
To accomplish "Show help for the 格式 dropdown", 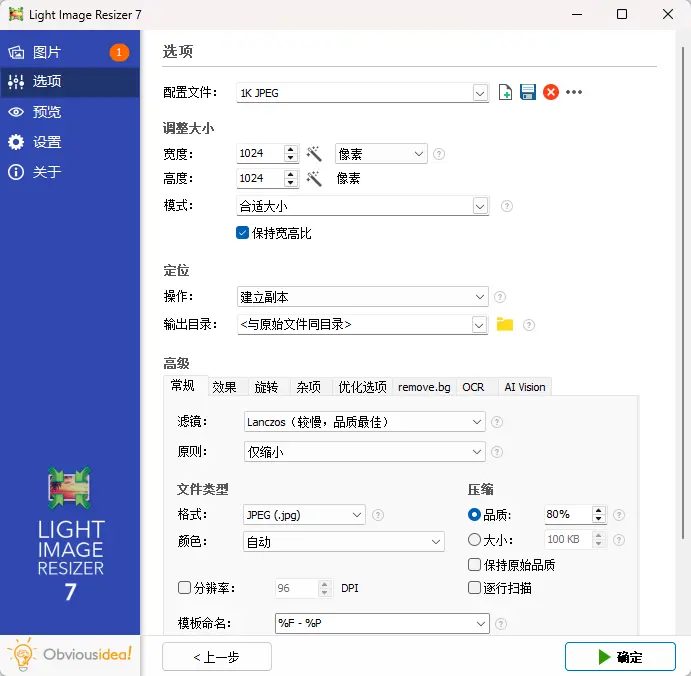I will tap(378, 515).
